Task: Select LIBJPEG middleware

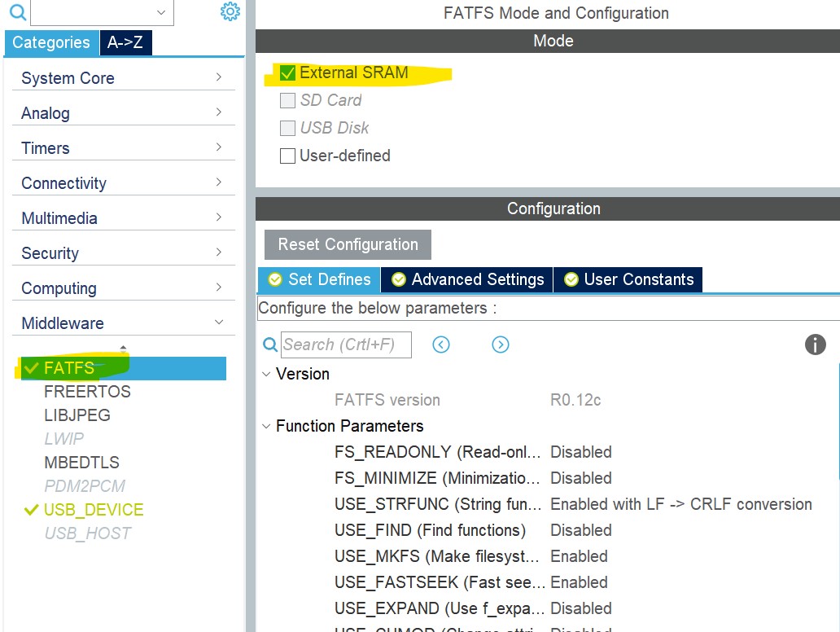Action: tap(77, 415)
